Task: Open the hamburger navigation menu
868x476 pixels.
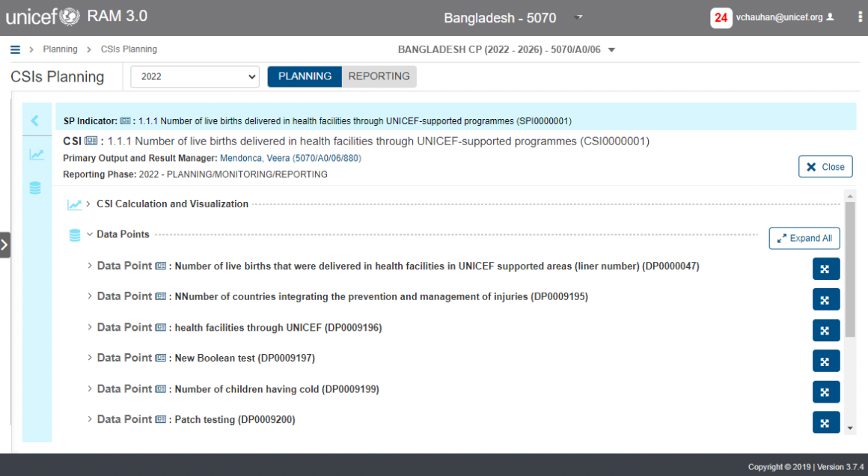Action: point(15,49)
